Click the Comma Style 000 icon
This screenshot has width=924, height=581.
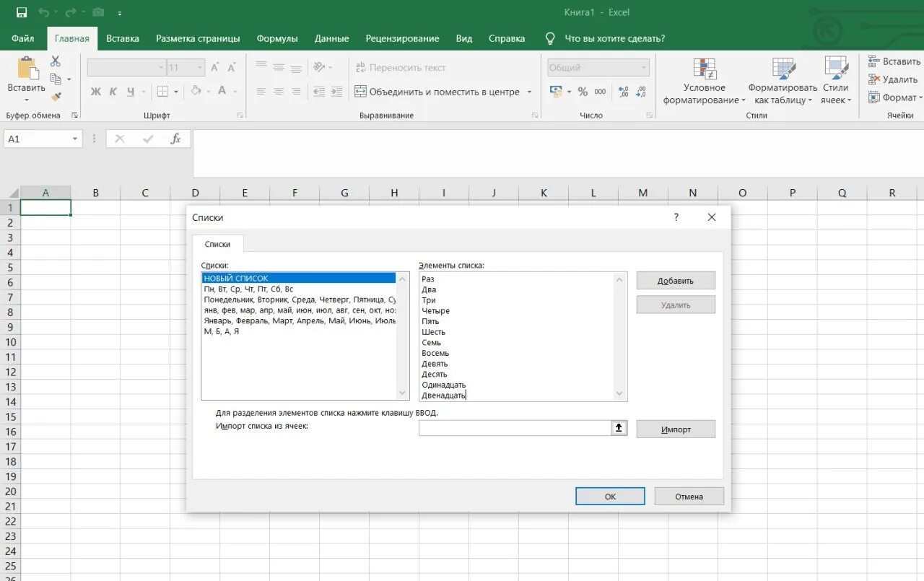click(601, 92)
